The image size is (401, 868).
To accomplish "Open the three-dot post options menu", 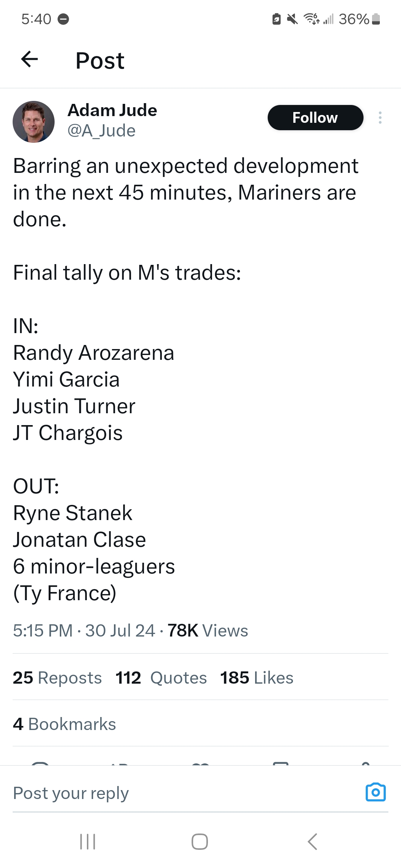I will tap(380, 118).
